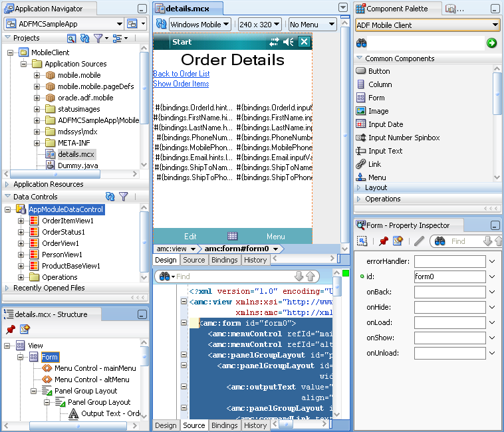The image size is (504, 432).
Task: Collapse the MobileClient project node
Action: coord(10,53)
